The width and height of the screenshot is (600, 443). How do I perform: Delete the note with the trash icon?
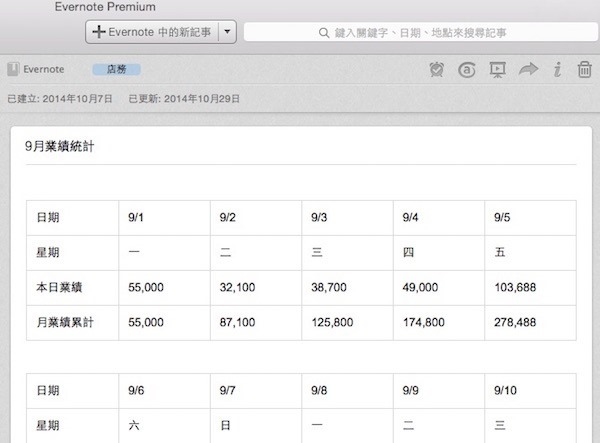[x=584, y=70]
